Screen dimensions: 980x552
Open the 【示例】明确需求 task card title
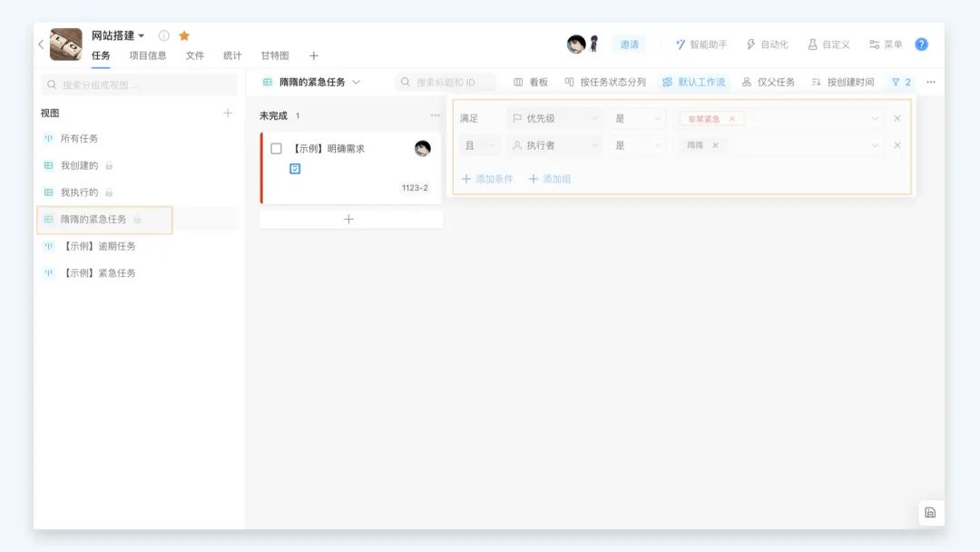(328, 149)
